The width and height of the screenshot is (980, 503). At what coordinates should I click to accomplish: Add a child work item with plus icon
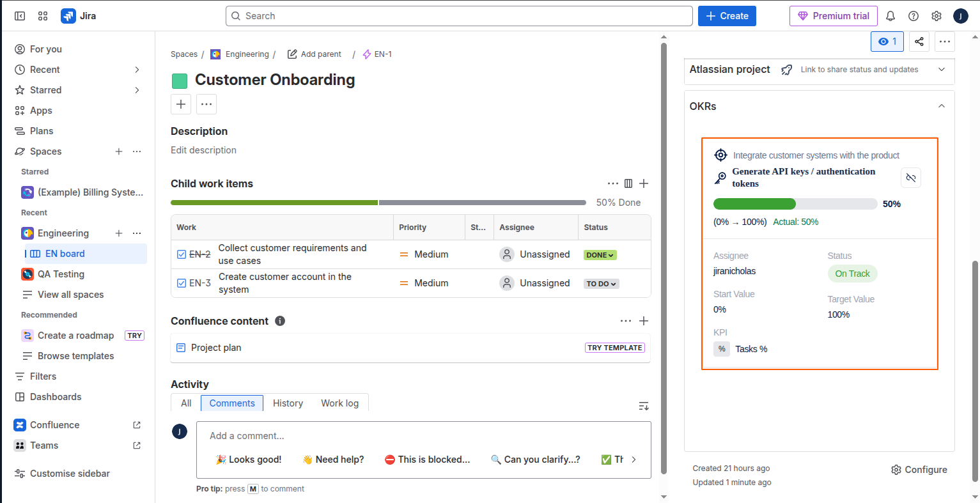(644, 183)
